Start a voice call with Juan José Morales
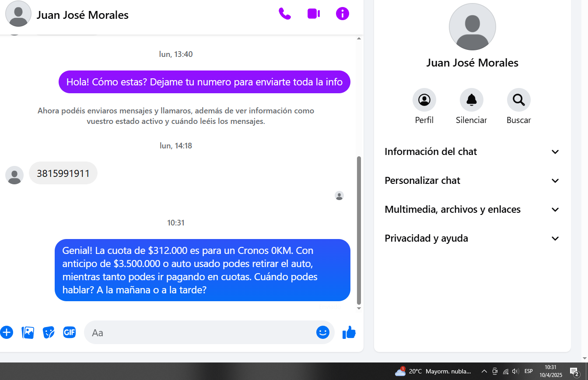588x380 pixels. click(284, 14)
